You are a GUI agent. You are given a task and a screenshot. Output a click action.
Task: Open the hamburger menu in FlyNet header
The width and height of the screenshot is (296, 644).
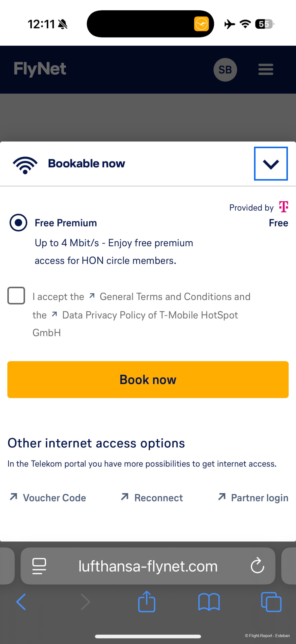(x=265, y=69)
